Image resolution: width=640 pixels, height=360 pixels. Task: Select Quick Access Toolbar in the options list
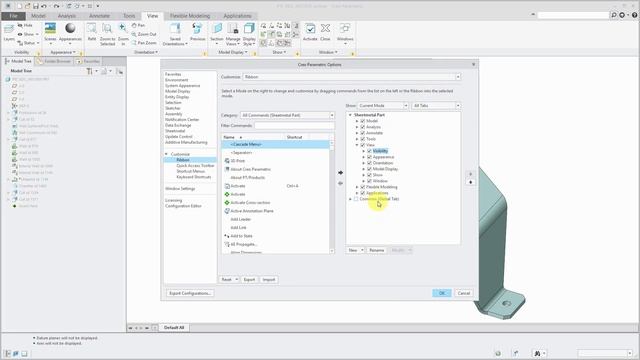(195, 166)
